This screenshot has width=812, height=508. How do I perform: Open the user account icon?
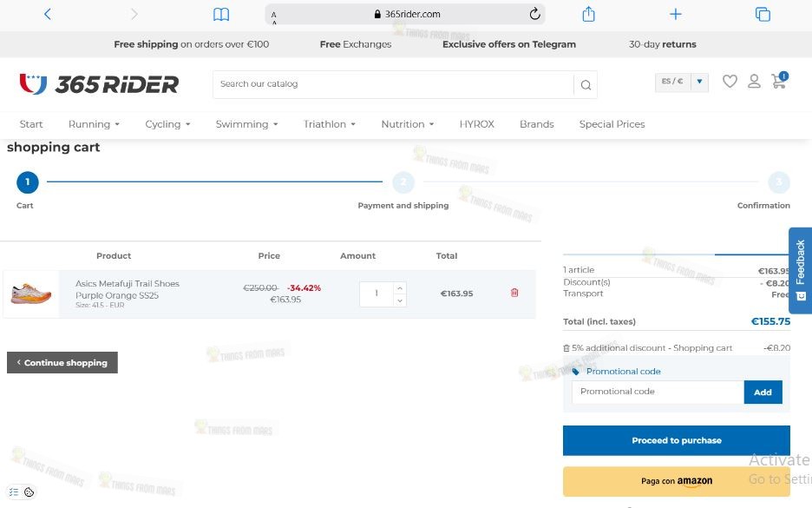(x=754, y=82)
